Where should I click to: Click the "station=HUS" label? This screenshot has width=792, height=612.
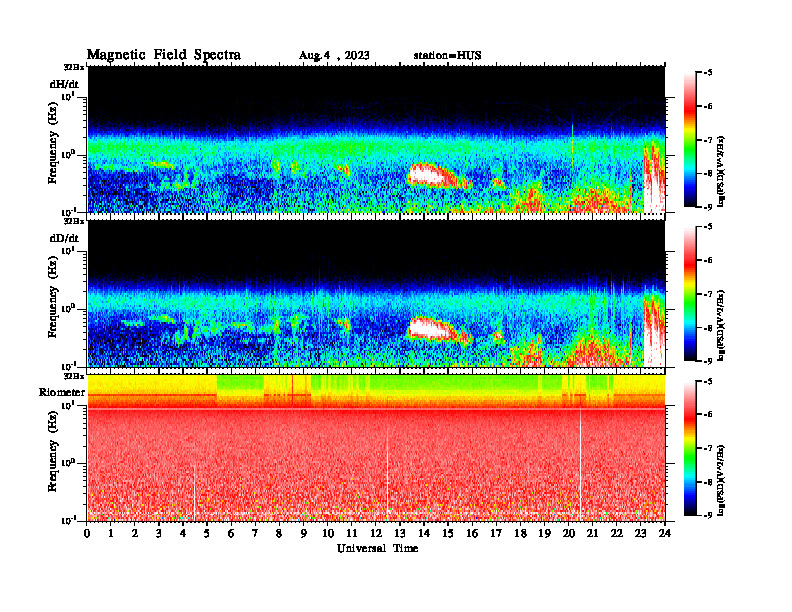click(447, 56)
